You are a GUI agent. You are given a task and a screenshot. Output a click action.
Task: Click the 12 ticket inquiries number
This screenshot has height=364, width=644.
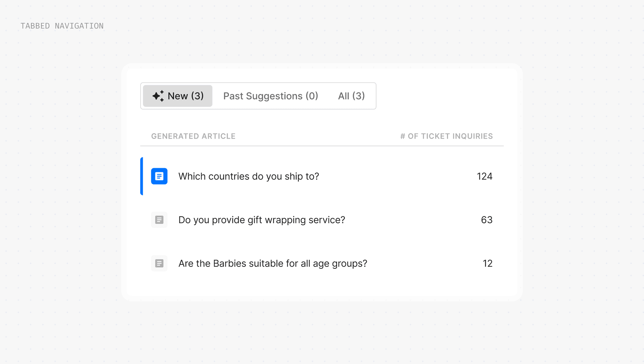[x=487, y=263]
